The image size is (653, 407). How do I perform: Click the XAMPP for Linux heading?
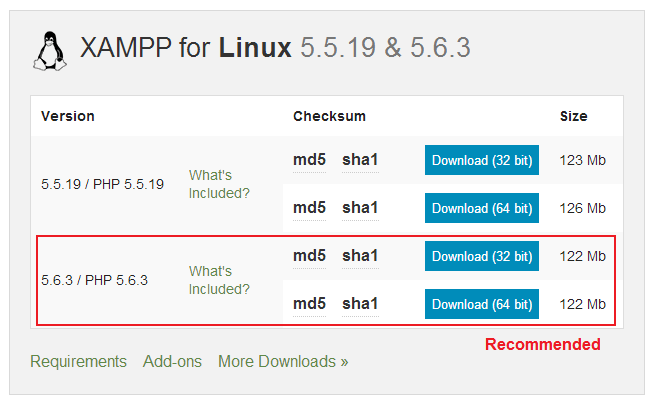click(275, 47)
